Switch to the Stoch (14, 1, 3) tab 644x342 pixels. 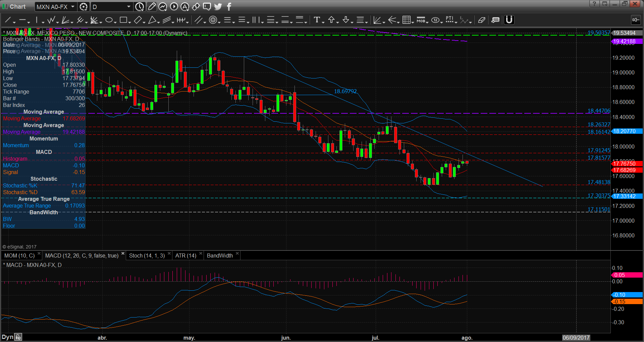pos(147,255)
